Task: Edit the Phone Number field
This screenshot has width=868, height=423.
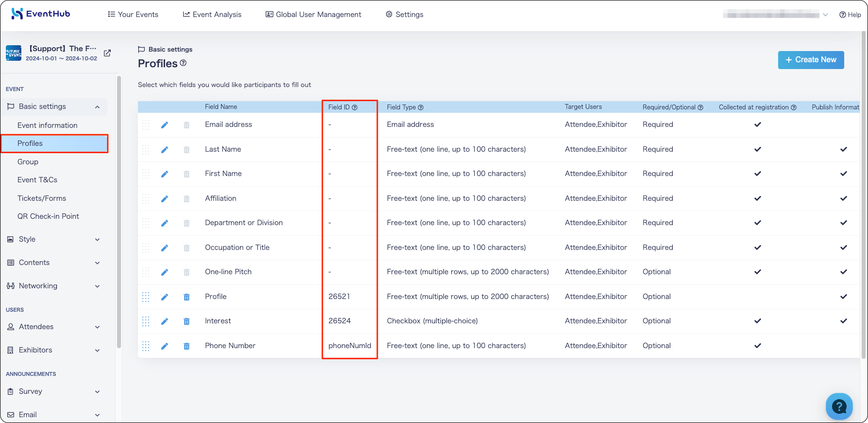Action: (165, 346)
